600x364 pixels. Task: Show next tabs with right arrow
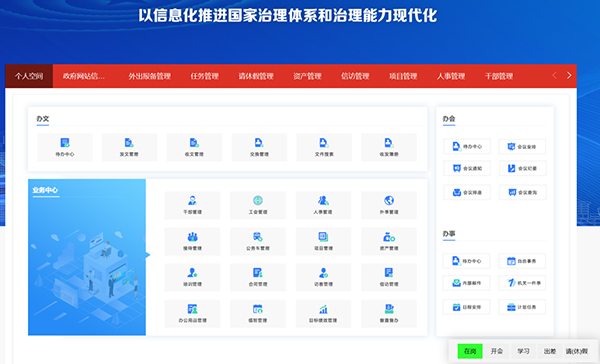[x=569, y=75]
